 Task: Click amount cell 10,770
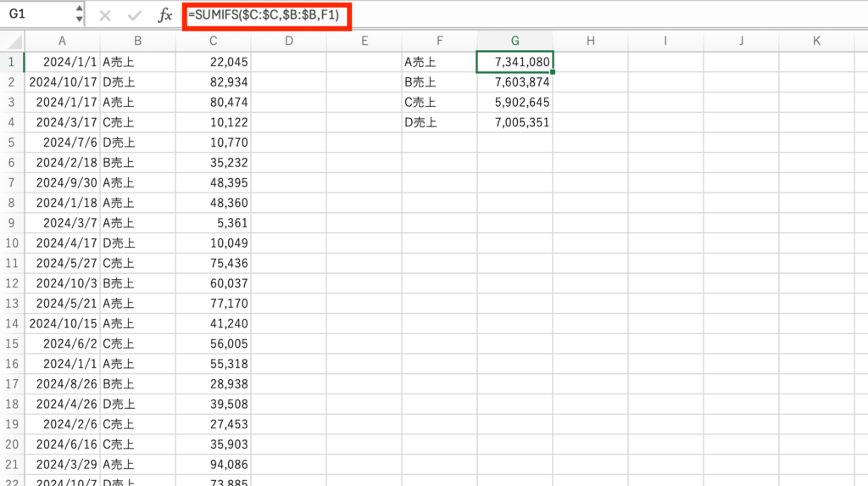[x=213, y=142]
